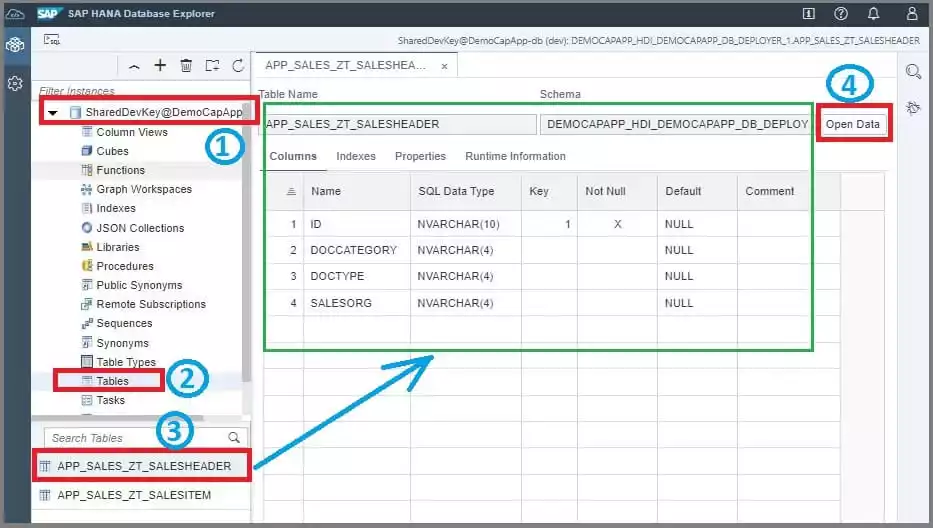Image resolution: width=933 pixels, height=528 pixels.
Task: Click the Open Data button
Action: pos(852,124)
